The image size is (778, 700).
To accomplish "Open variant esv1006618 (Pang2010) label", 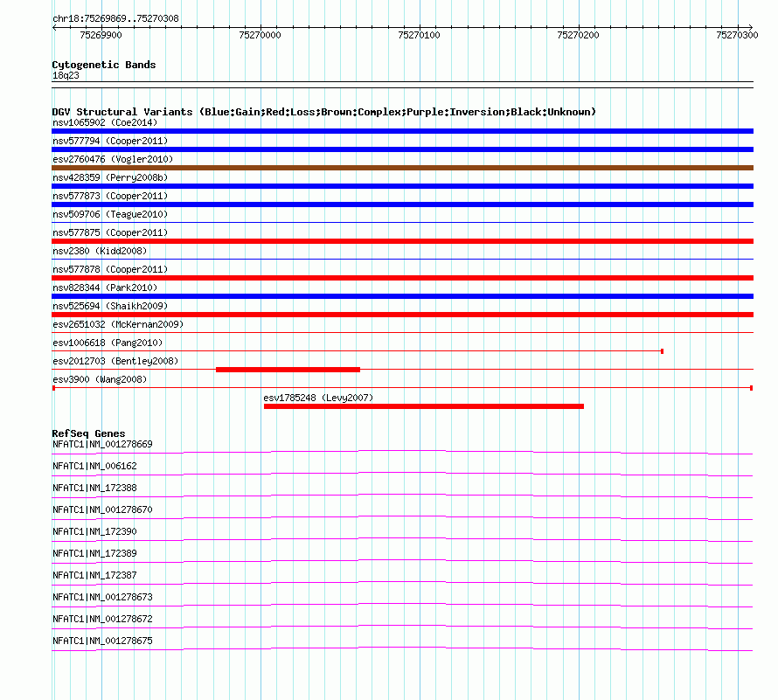I will (x=108, y=343).
